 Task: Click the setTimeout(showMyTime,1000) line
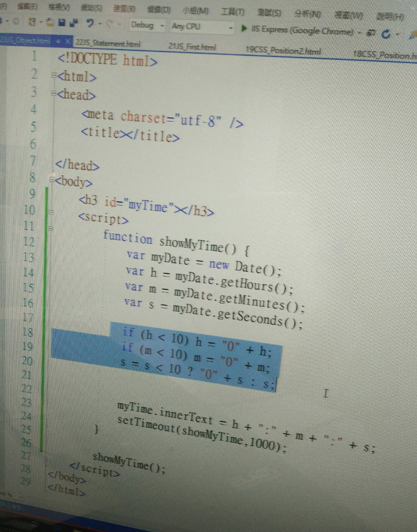coord(202,434)
